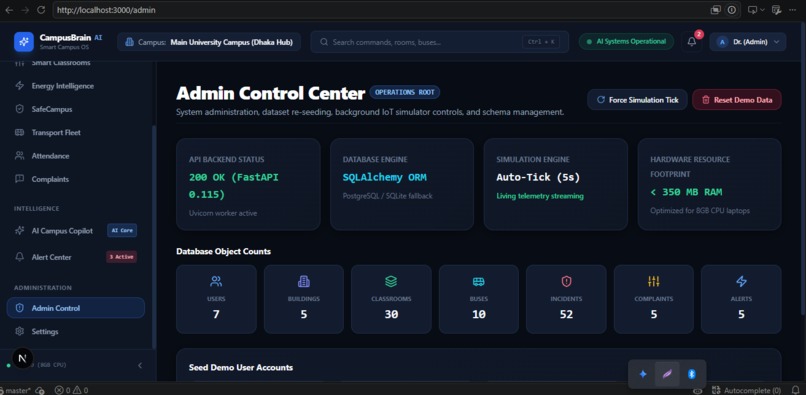
Task: Open the Complaints page in sidebar
Action: click(x=76, y=179)
